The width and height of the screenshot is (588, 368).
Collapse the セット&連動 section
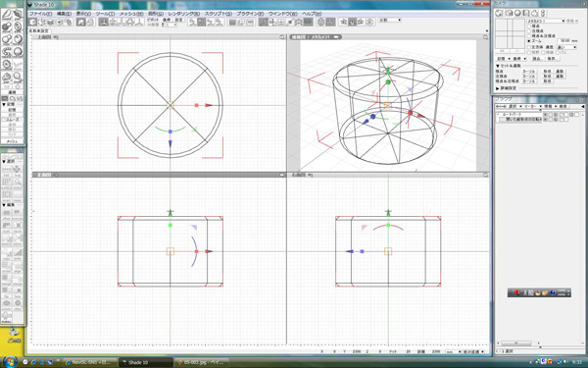(x=498, y=66)
